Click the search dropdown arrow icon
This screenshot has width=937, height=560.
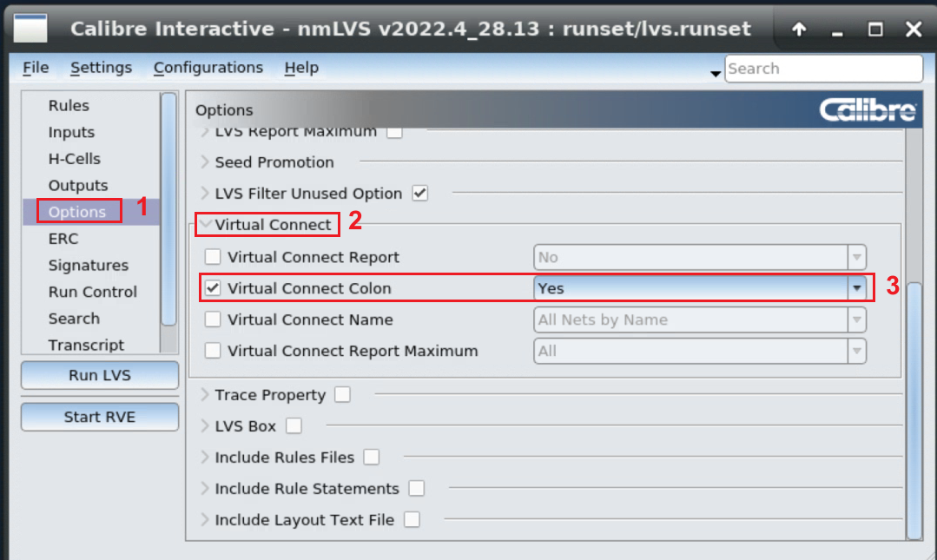[x=716, y=73]
